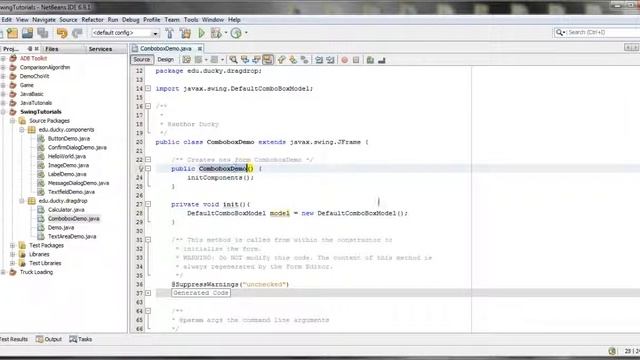Collapse the comment fold at line 31

[x=148, y=240]
